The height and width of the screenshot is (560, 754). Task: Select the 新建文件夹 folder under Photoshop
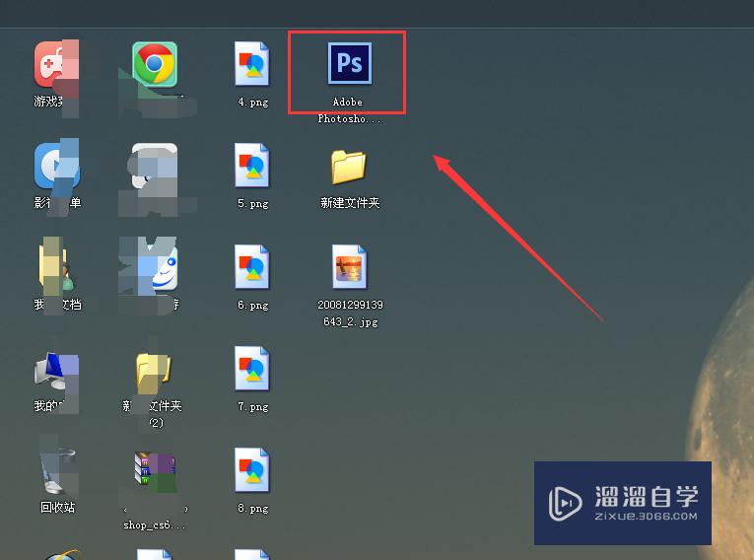tap(349, 167)
